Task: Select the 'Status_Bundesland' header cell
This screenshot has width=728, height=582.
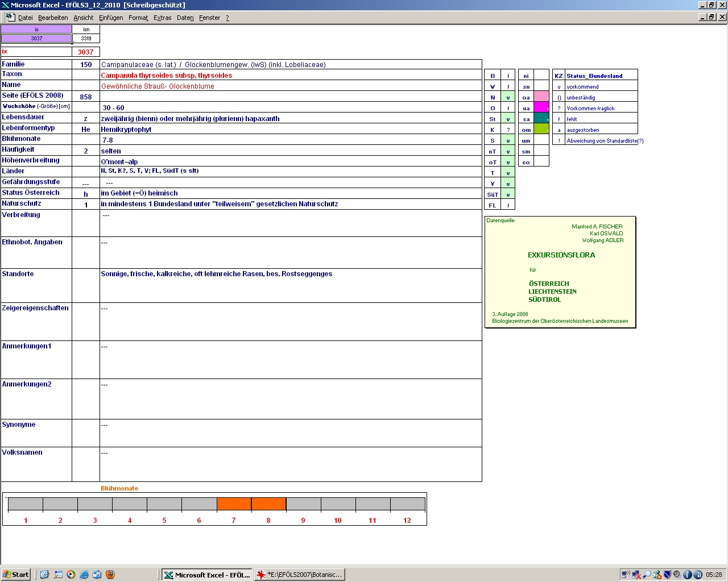Action: [601, 76]
